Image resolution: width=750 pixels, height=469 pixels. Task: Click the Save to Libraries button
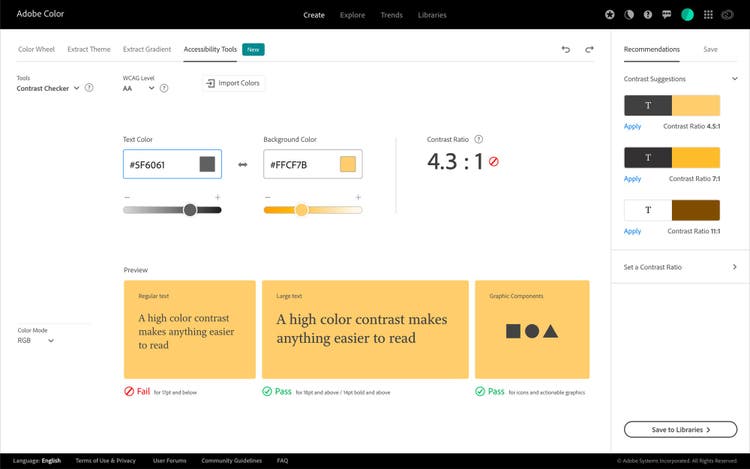point(680,429)
